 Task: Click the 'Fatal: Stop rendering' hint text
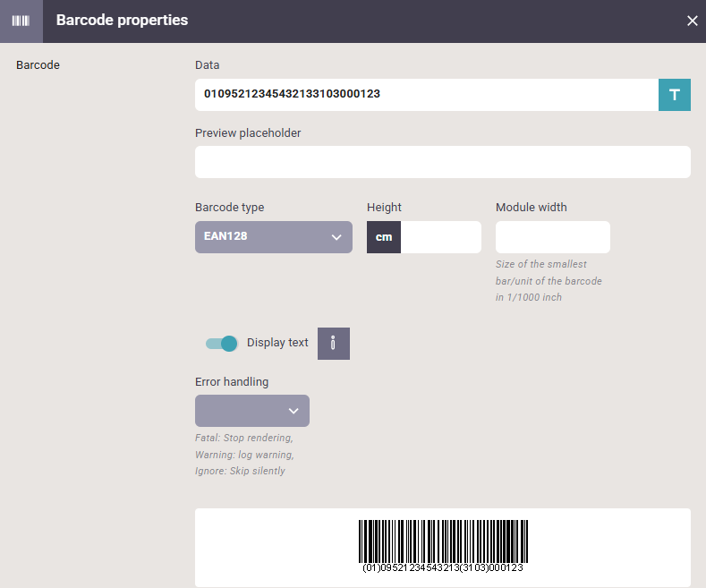pos(243,438)
